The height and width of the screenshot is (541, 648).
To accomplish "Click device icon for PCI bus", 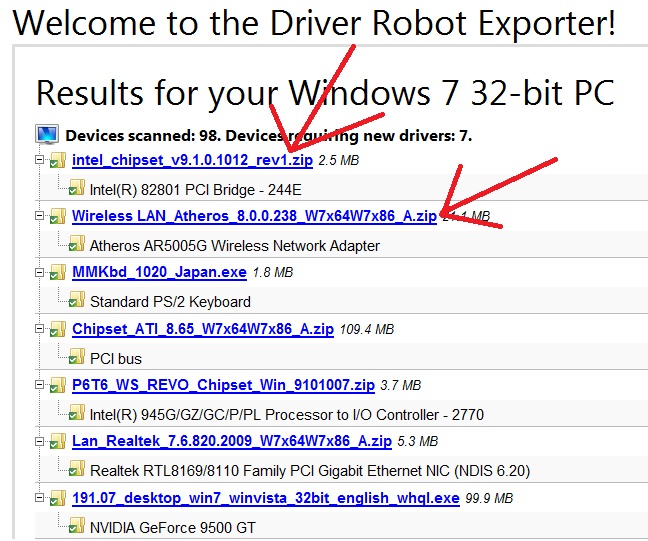I will point(77,356).
